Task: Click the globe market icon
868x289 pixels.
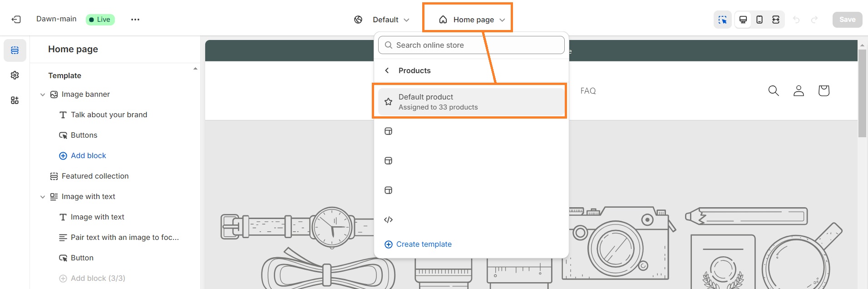Action: 358,20
